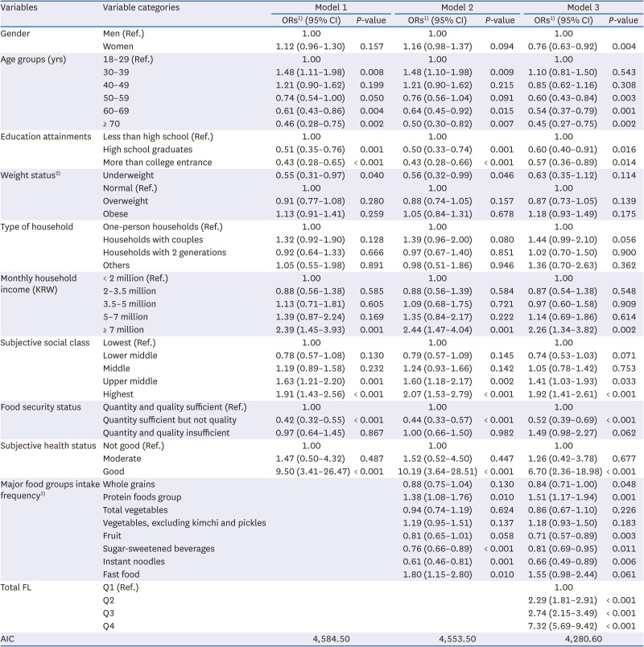Click the AIC value '4,280.60'
644x647 pixels.
584,639
